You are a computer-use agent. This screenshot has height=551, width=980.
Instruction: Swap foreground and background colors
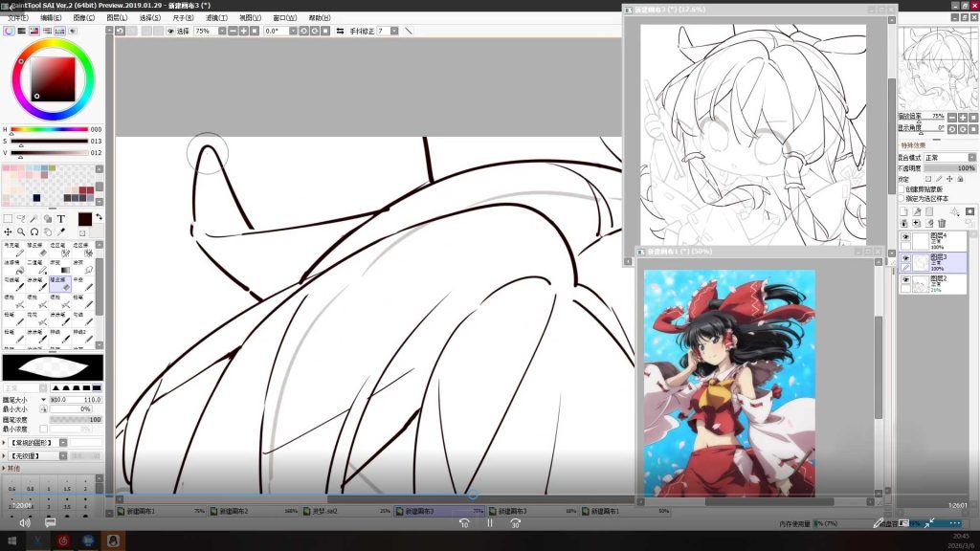tap(99, 217)
